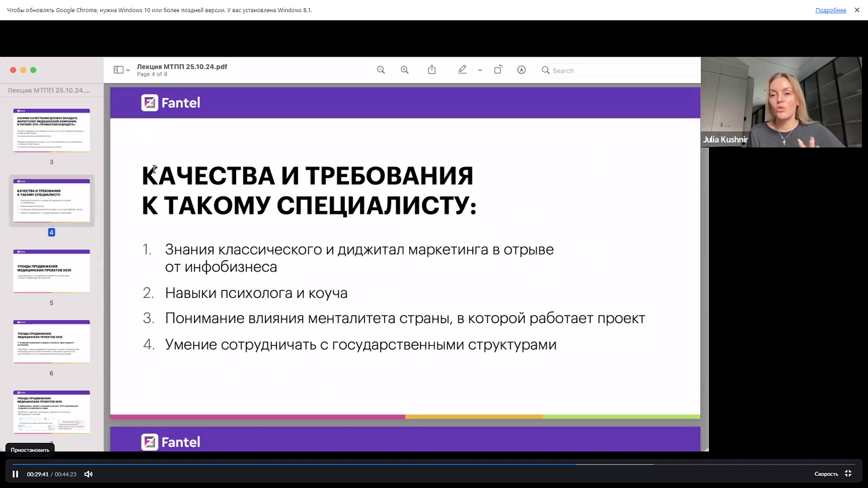
Task: Open the sidebar view options dropdown
Action: (127, 69)
